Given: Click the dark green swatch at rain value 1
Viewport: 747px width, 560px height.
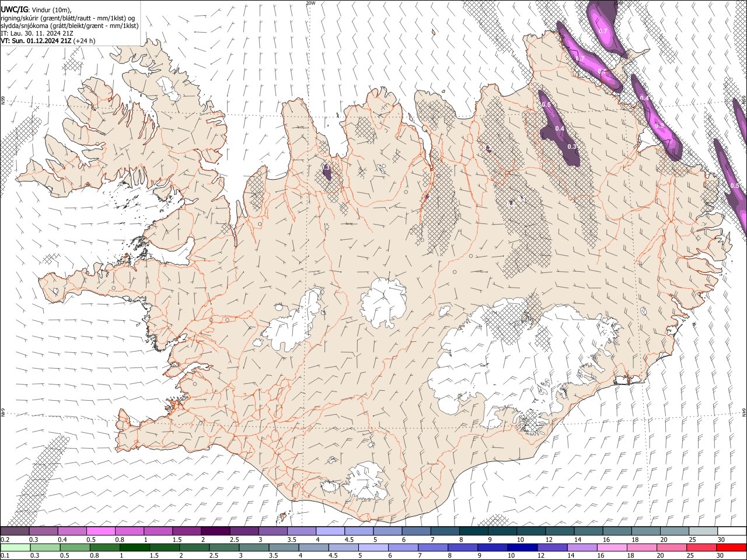Looking at the screenshot, I should coord(135,547).
